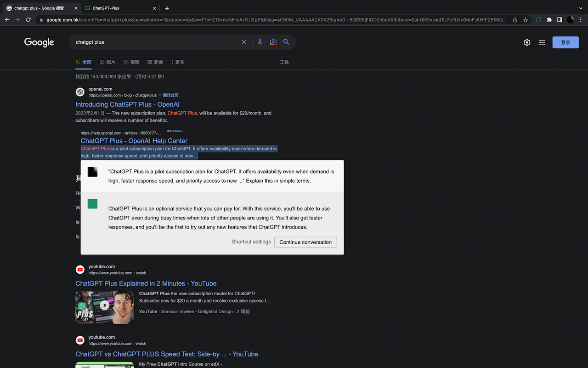Open the Chrome three-dot menu
This screenshot has height=368, width=588.
[581, 20]
